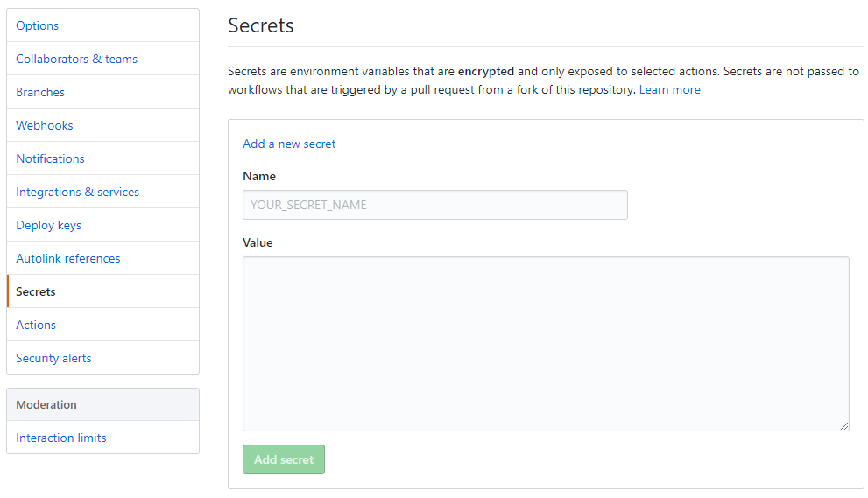Select Autolink references in sidebar

coord(103,258)
